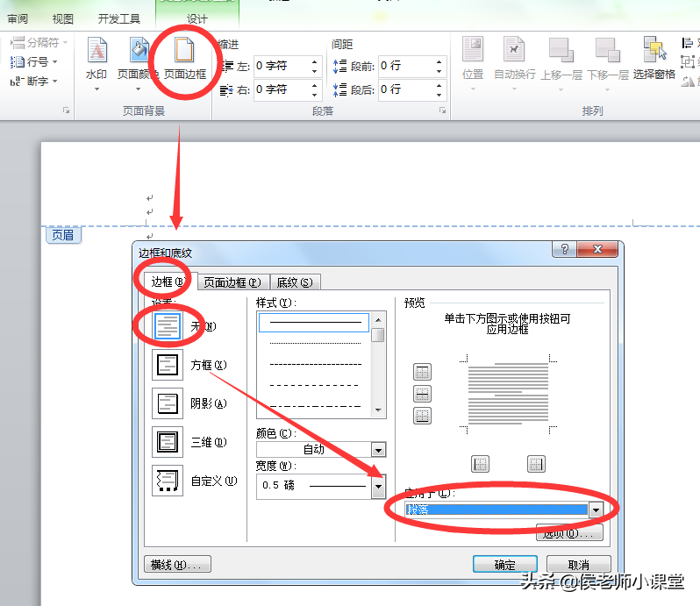The height and width of the screenshot is (606, 700).
Task: Click the 选项 options button
Action: pos(569,533)
